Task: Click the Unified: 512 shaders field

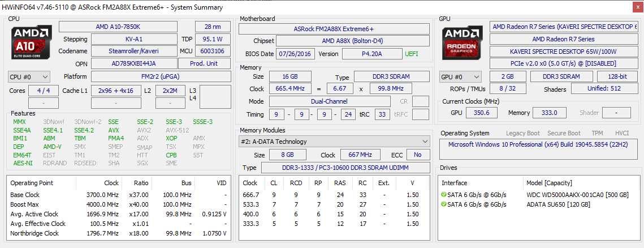Action: click(x=604, y=88)
